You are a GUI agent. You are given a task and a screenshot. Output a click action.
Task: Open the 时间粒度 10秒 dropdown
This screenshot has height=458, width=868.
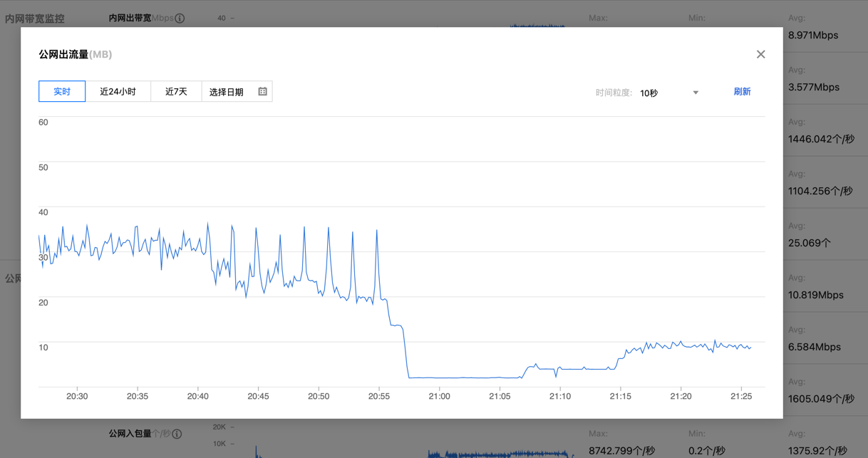tap(669, 93)
